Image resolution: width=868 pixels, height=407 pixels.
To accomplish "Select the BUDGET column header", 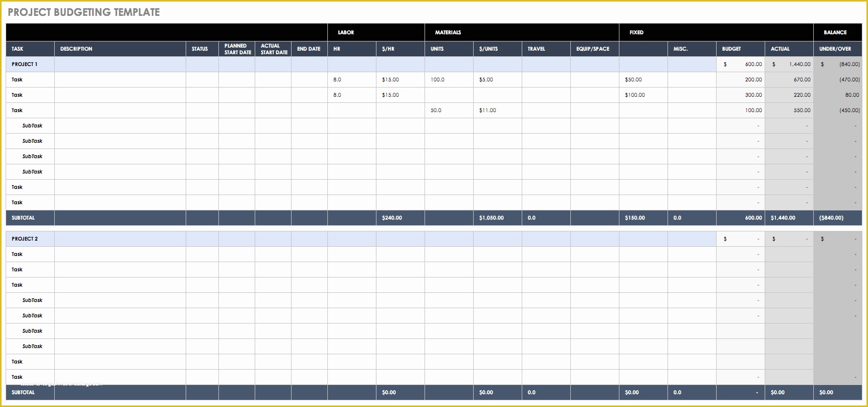I will (741, 49).
